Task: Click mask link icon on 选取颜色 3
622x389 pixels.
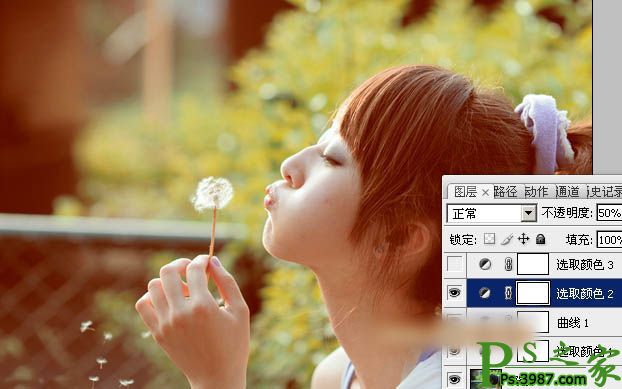Action: tap(508, 264)
